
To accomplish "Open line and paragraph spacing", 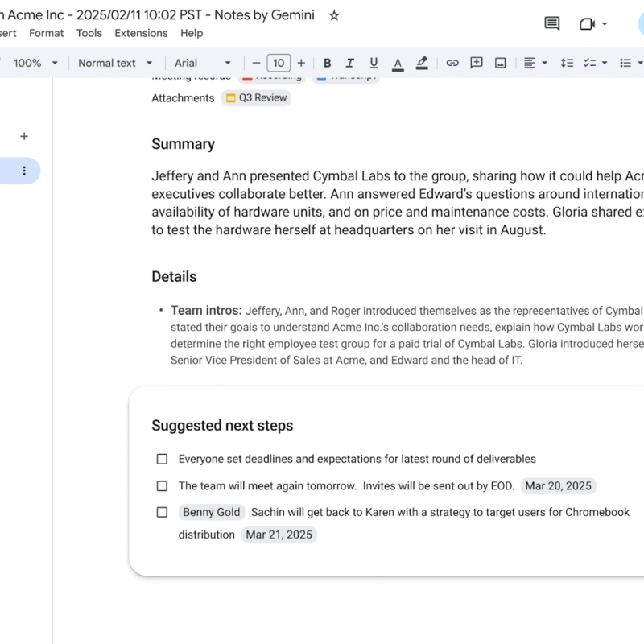I will coord(567,63).
